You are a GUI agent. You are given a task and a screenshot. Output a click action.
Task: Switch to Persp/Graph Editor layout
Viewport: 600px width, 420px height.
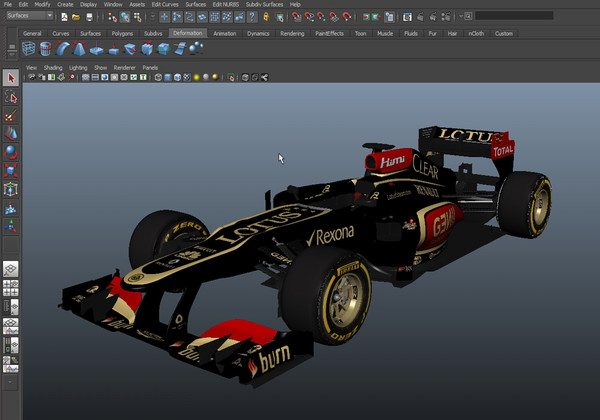11,326
